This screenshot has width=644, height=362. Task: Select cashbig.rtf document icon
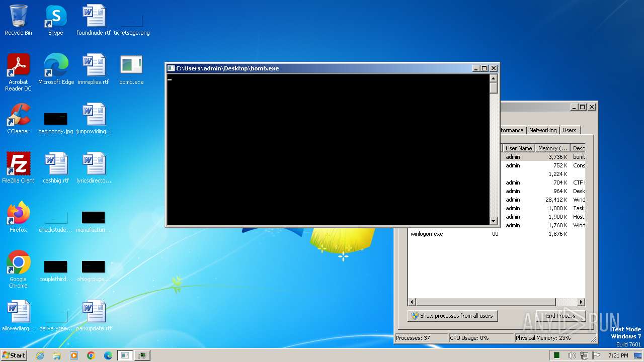coord(56,168)
